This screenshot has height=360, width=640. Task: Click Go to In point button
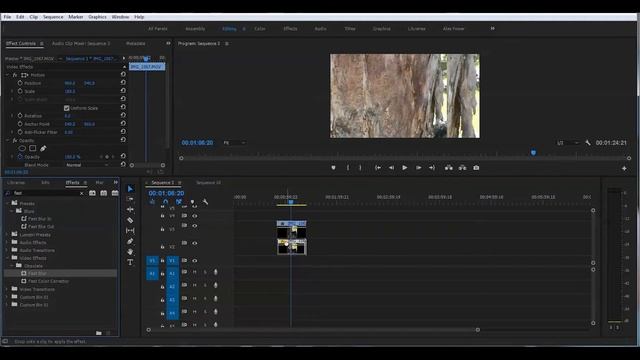(378, 168)
